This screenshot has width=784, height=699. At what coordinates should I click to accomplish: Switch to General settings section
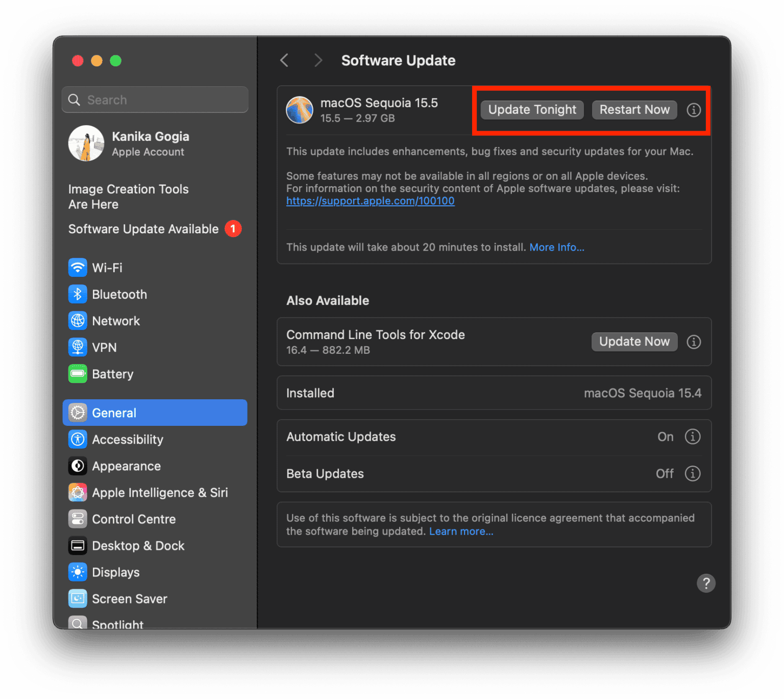pyautogui.click(x=114, y=413)
